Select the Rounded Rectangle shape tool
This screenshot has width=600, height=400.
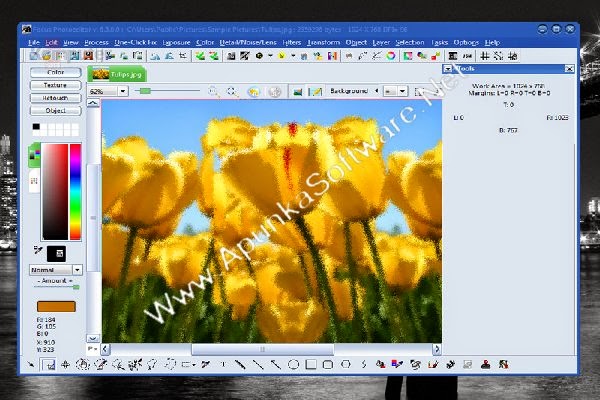(328, 364)
